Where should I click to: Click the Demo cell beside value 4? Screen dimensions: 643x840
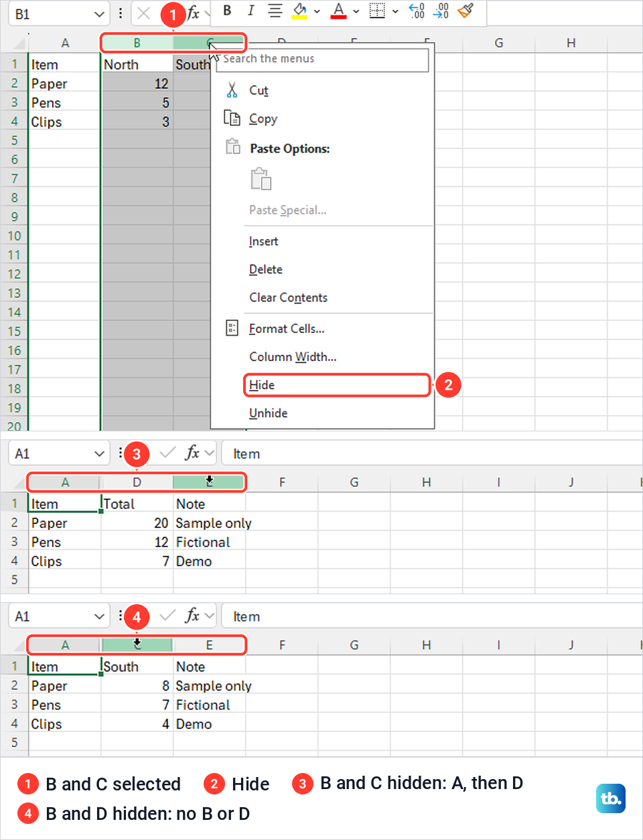pos(209,724)
